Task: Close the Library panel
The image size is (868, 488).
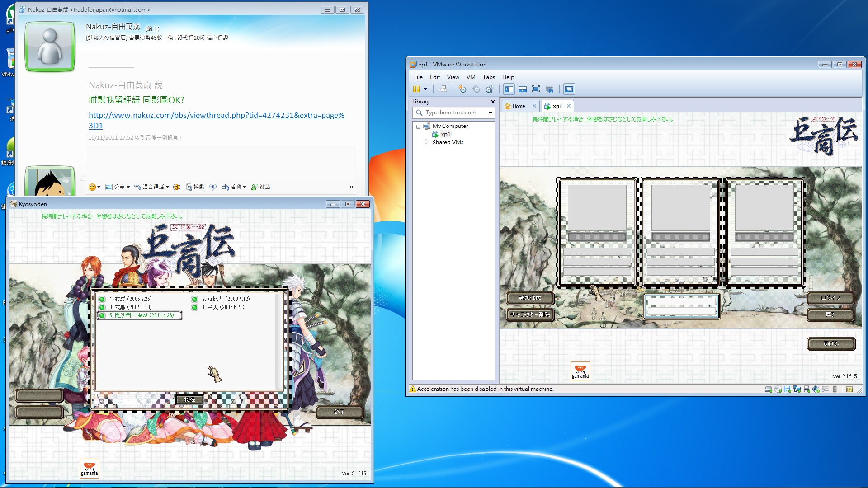Action: click(x=493, y=102)
